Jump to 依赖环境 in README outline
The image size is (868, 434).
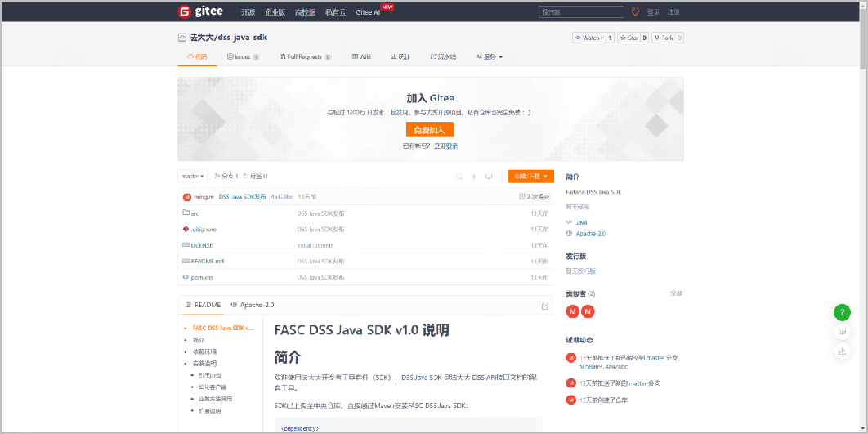(x=204, y=351)
